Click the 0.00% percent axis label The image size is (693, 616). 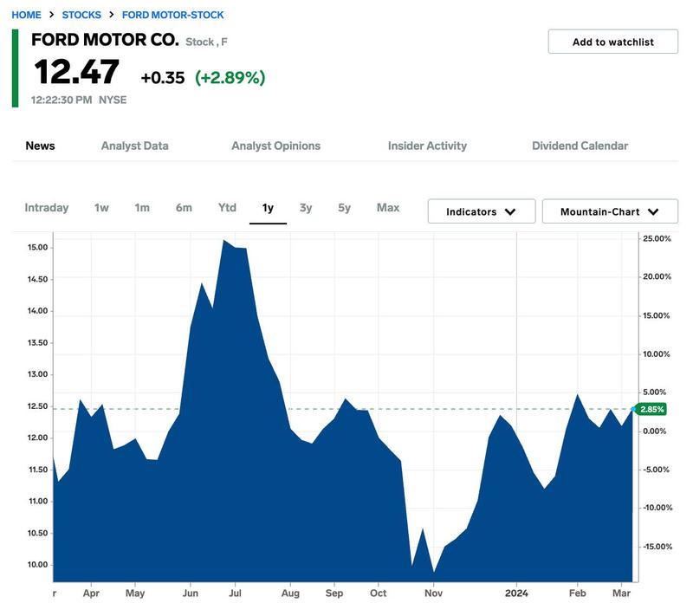[x=655, y=431]
